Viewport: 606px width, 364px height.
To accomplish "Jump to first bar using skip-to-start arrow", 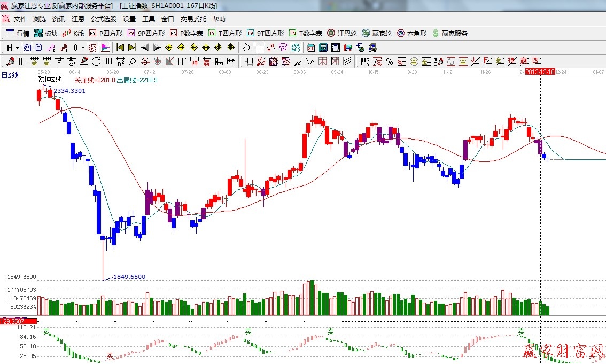I will click(x=120, y=48).
